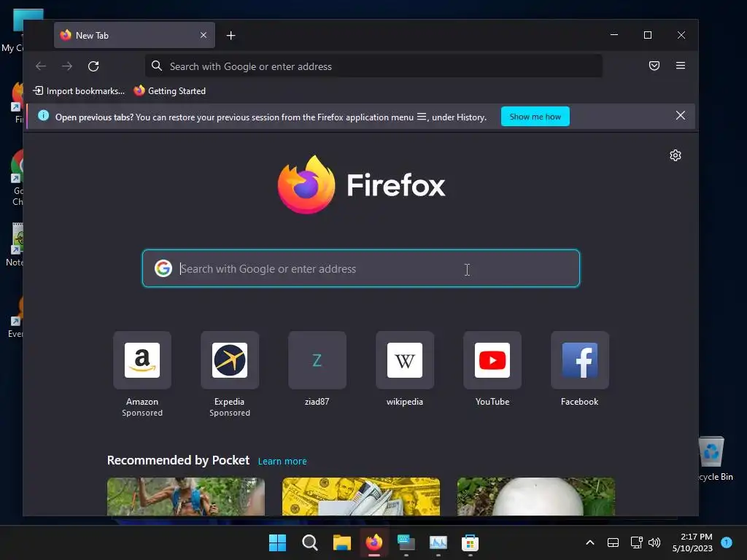
Task: Click the keyboard layout tray icon
Action: pos(613,542)
